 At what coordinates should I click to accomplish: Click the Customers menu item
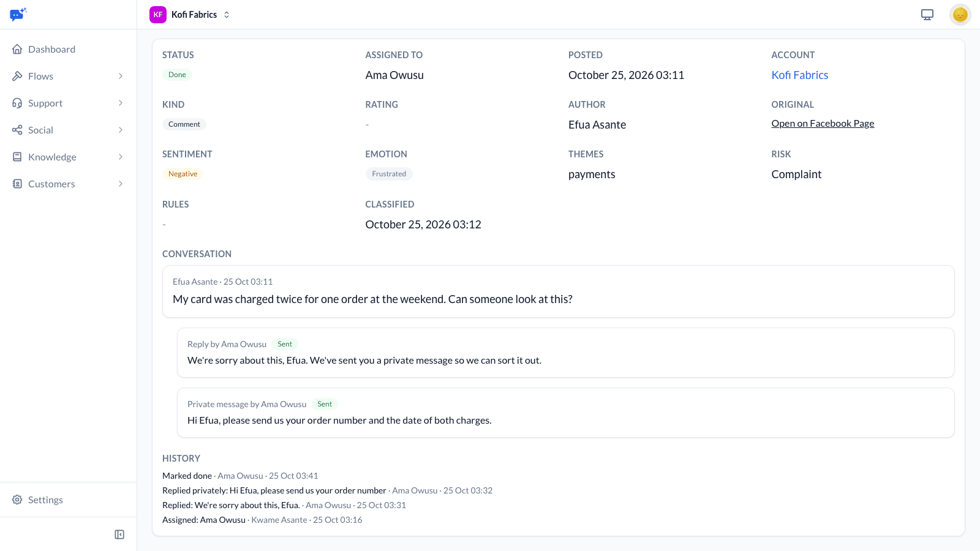click(68, 184)
